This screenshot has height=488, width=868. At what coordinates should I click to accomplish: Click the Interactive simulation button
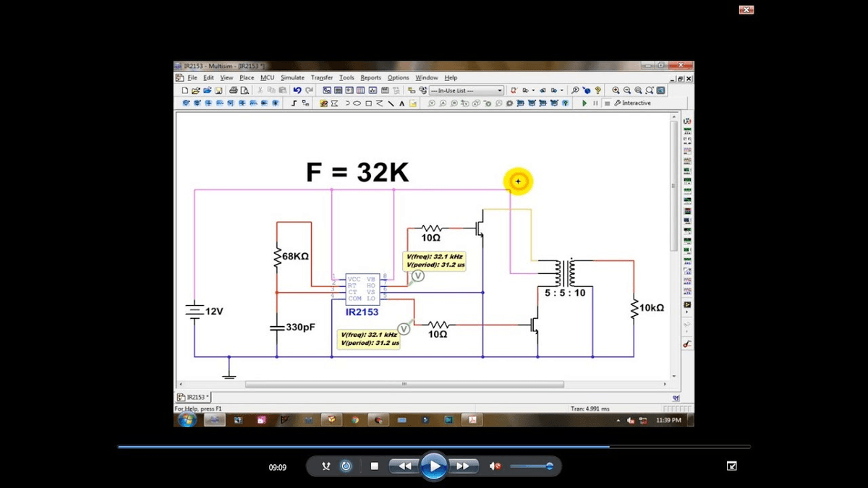[632, 103]
